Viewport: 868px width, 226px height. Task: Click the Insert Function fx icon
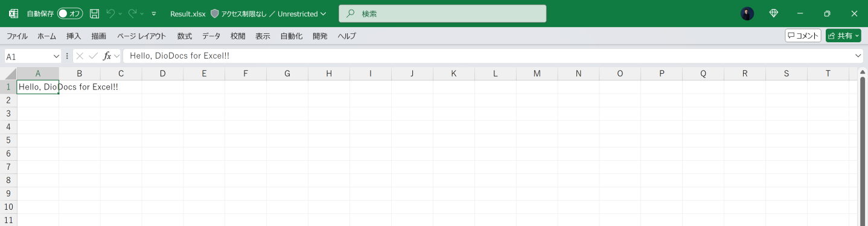107,56
